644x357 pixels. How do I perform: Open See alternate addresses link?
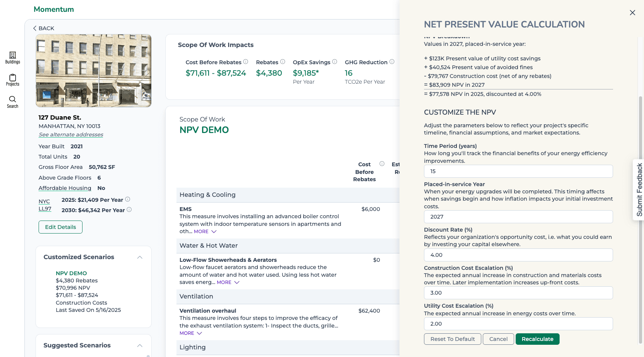(71, 135)
